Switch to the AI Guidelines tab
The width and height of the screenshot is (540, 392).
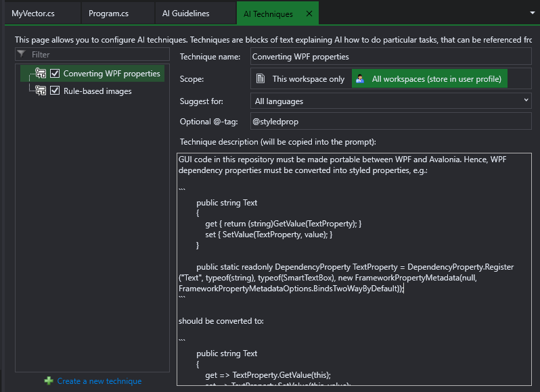pyautogui.click(x=185, y=14)
